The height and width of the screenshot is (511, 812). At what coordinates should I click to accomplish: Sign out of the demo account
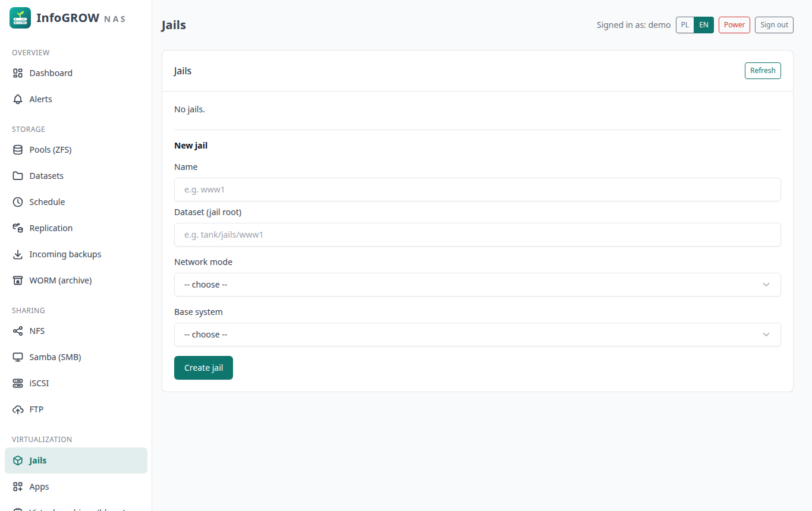tap(774, 25)
